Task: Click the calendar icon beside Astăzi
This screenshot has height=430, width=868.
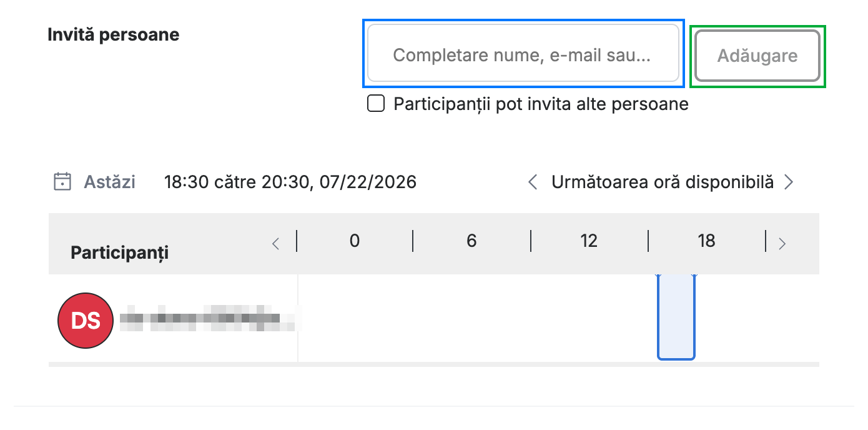Action: click(62, 182)
